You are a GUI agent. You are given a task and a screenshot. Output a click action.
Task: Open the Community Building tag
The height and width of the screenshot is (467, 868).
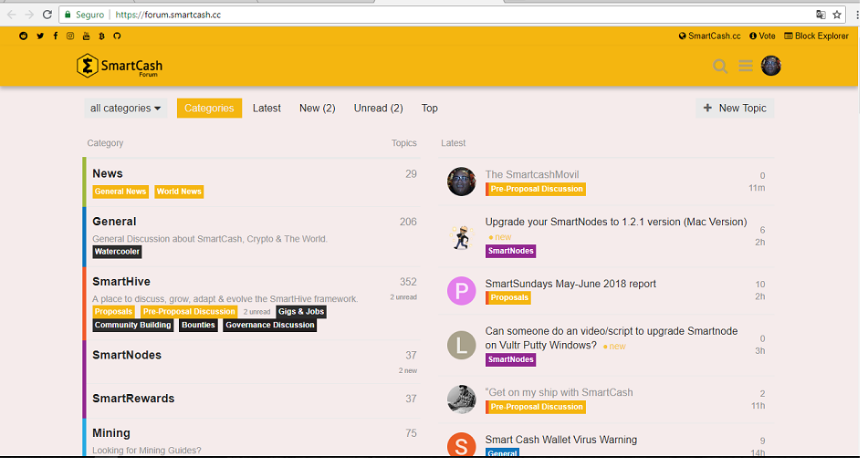133,325
